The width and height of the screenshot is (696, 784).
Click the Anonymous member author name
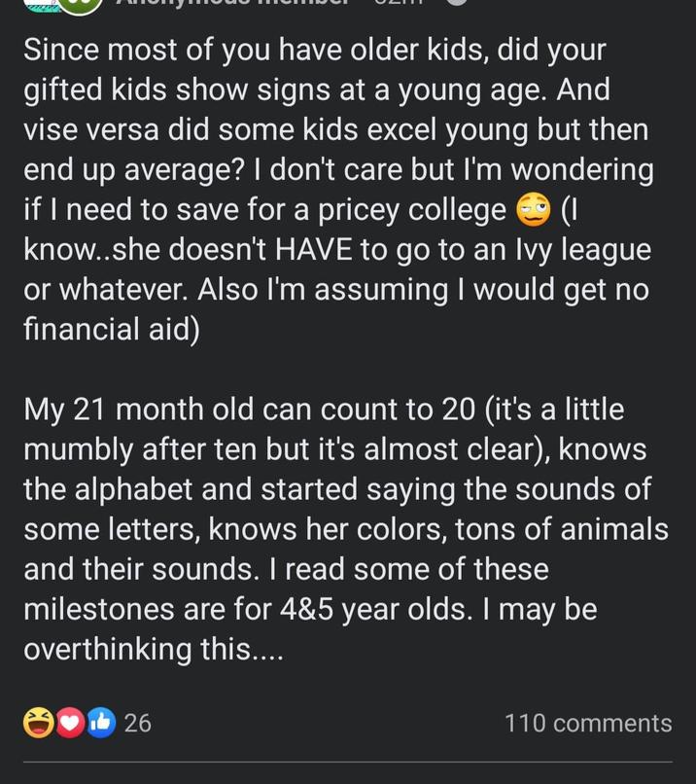(233, 4)
